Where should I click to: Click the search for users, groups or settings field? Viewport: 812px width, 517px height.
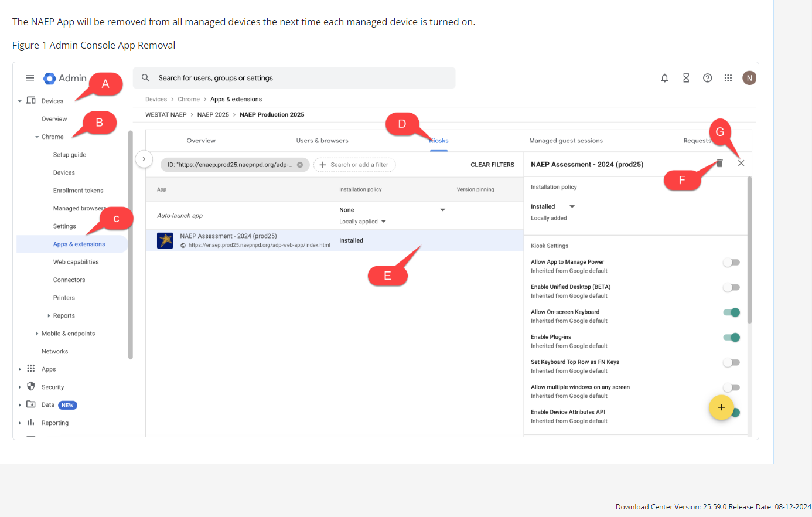click(x=294, y=78)
